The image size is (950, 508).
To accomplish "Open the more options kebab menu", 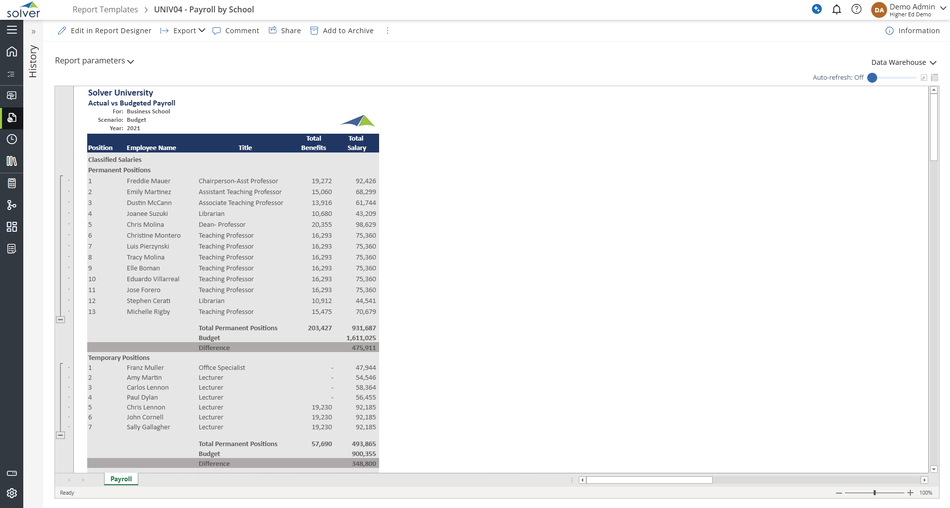I will 388,31.
